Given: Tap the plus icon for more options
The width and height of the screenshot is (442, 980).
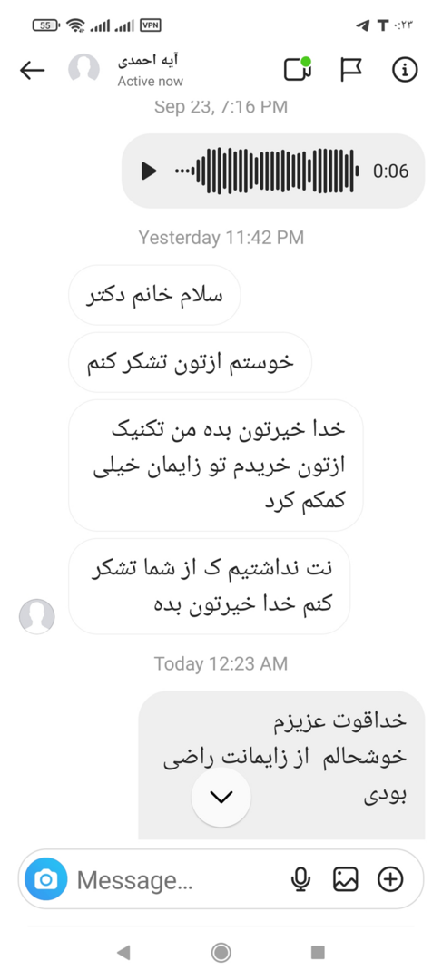Looking at the screenshot, I should (390, 880).
